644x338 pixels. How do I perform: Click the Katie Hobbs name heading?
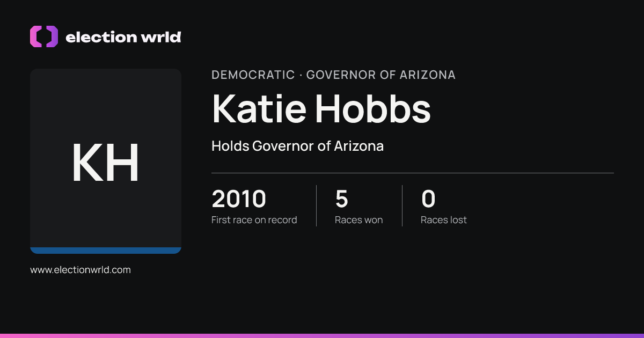321,108
